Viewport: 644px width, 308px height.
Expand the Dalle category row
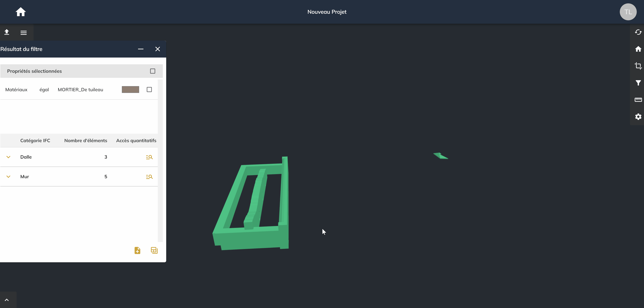point(8,157)
